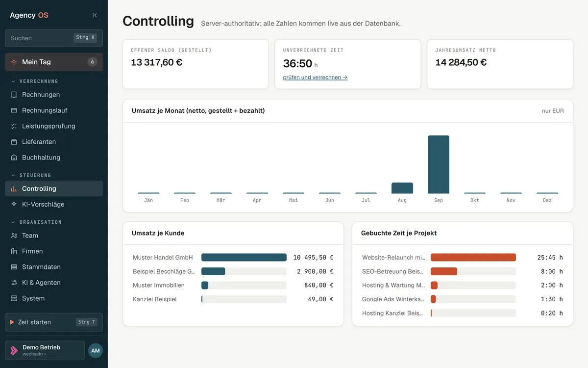Open the AM user avatar
Viewport: 588px width, 368px height.
96,350
